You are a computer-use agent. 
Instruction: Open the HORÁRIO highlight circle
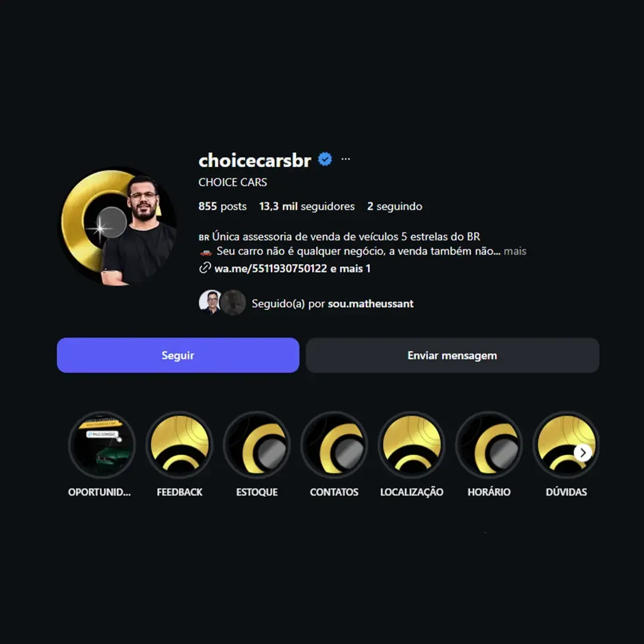pyautogui.click(x=489, y=445)
